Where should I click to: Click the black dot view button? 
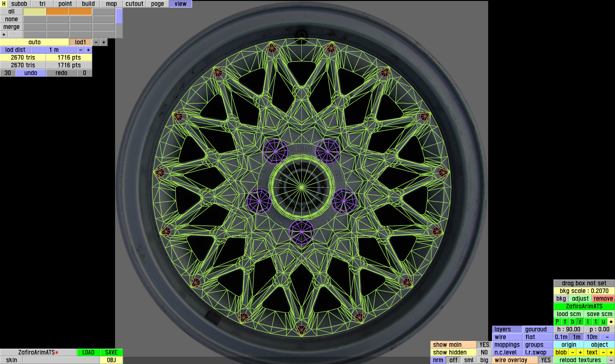[x=611, y=322]
